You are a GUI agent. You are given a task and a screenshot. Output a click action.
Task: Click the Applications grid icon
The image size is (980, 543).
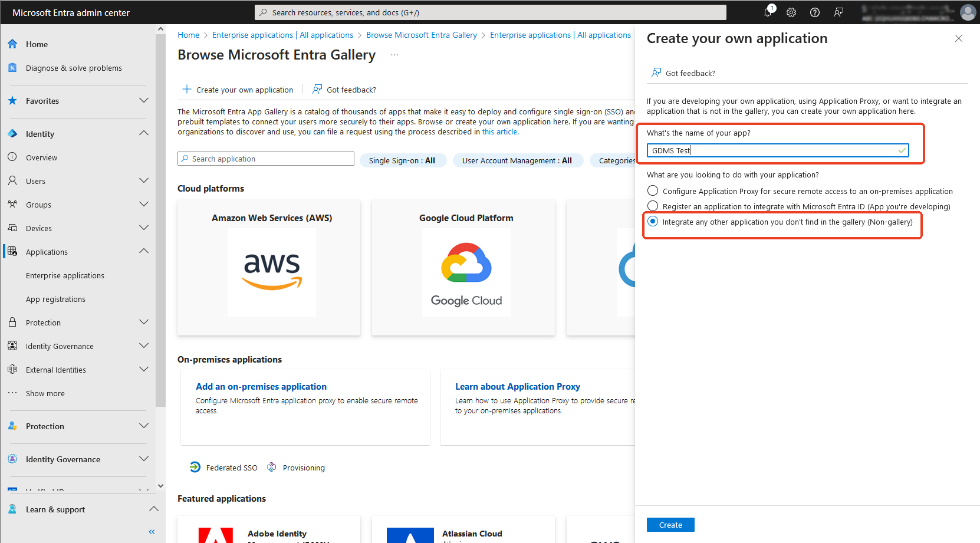coord(12,252)
